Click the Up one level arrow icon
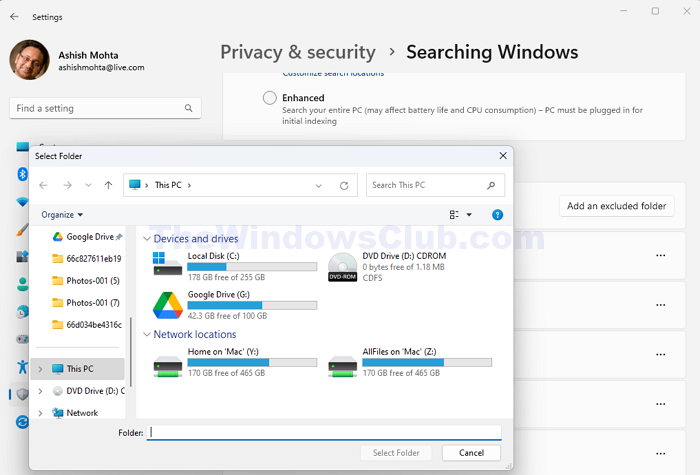Screen dimensions: 700x475 point(108,185)
